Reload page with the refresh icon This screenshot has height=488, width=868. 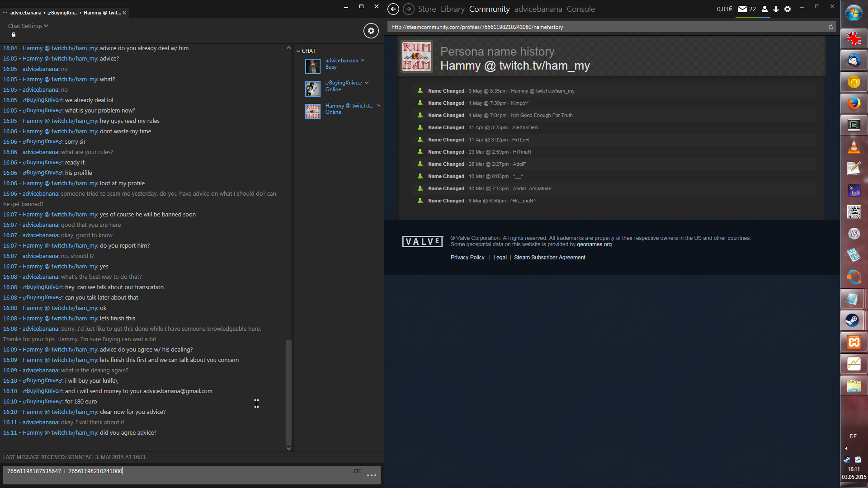tap(830, 27)
